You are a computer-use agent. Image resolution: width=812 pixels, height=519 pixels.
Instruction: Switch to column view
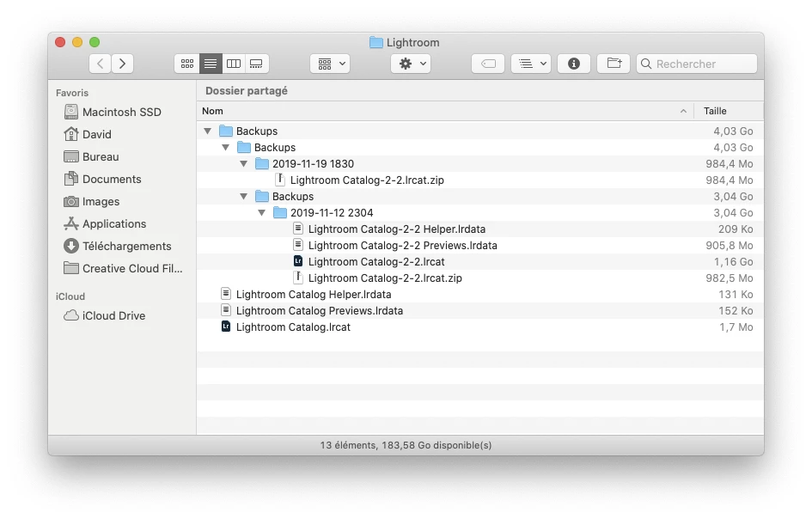point(234,64)
